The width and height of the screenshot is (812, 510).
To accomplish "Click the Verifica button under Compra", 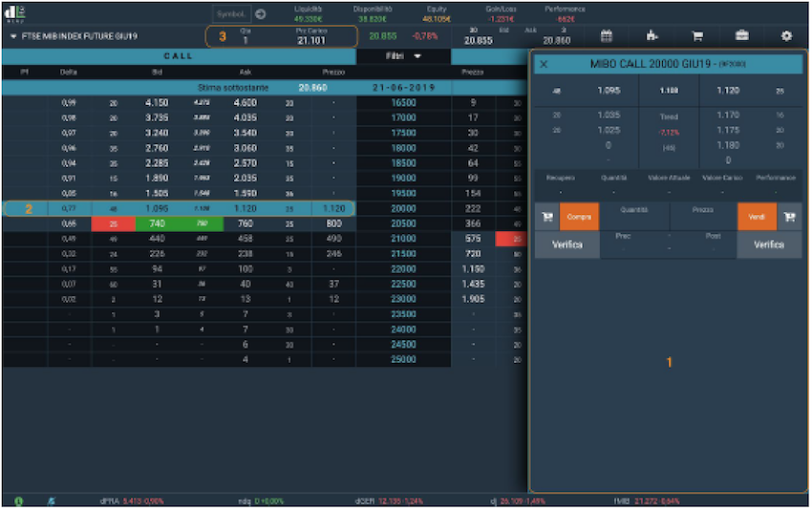I will pos(567,244).
